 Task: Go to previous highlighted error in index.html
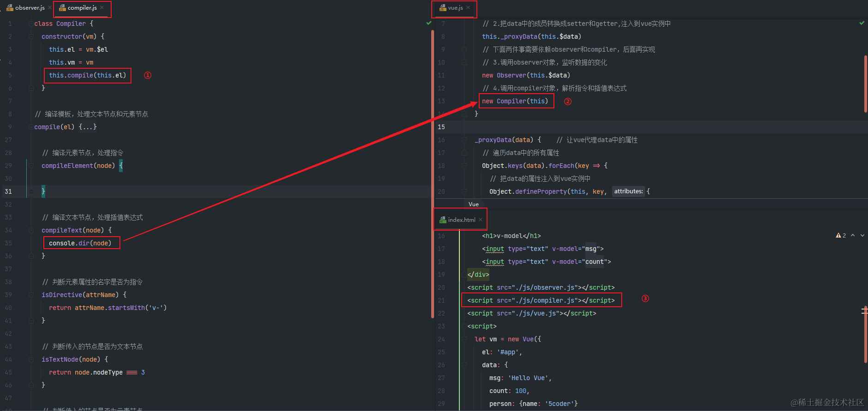click(x=853, y=235)
